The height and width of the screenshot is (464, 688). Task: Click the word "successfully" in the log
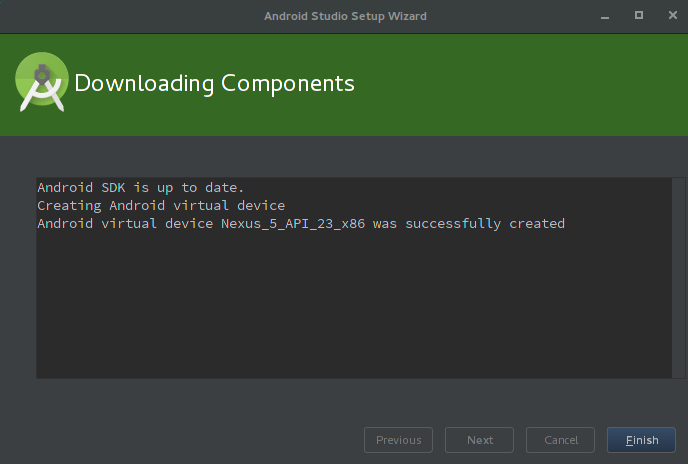pos(453,224)
